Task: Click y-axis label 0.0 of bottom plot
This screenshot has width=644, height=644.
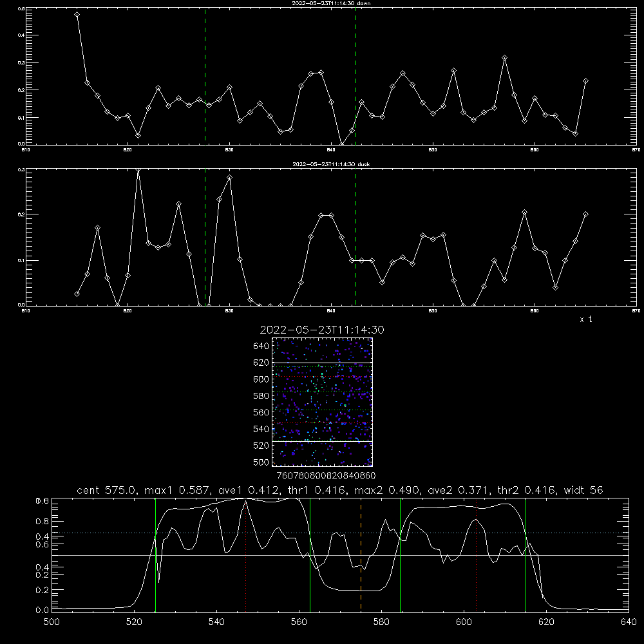Action: pos(43,611)
